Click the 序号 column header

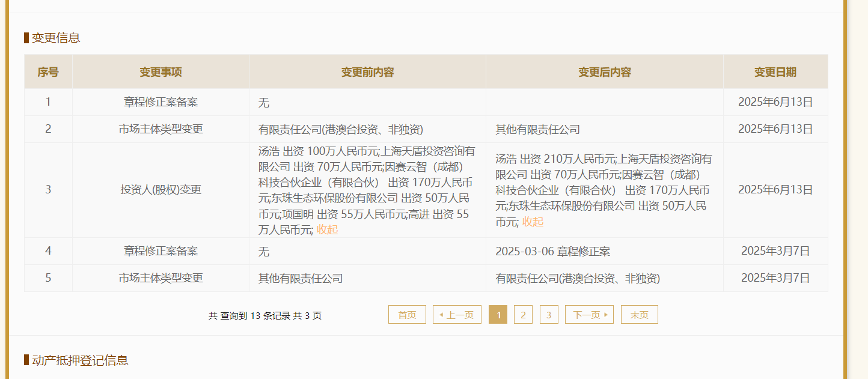[48, 72]
